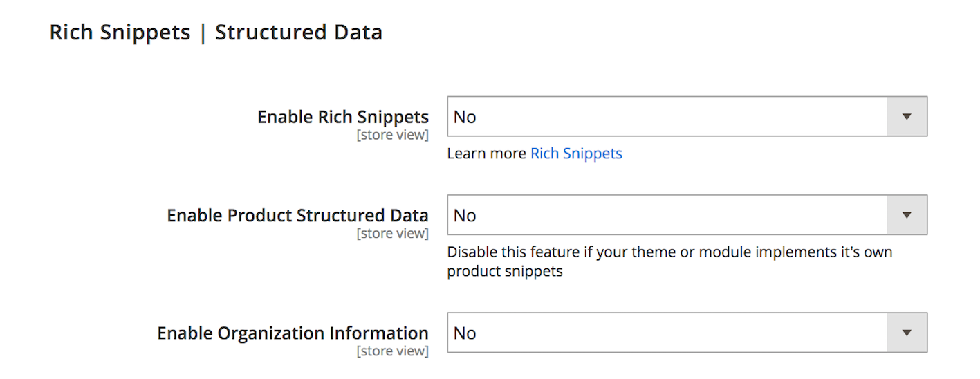This screenshot has width=980, height=379.
Task: Click 'Rich Snippets' in the section heading
Action: tap(120, 33)
